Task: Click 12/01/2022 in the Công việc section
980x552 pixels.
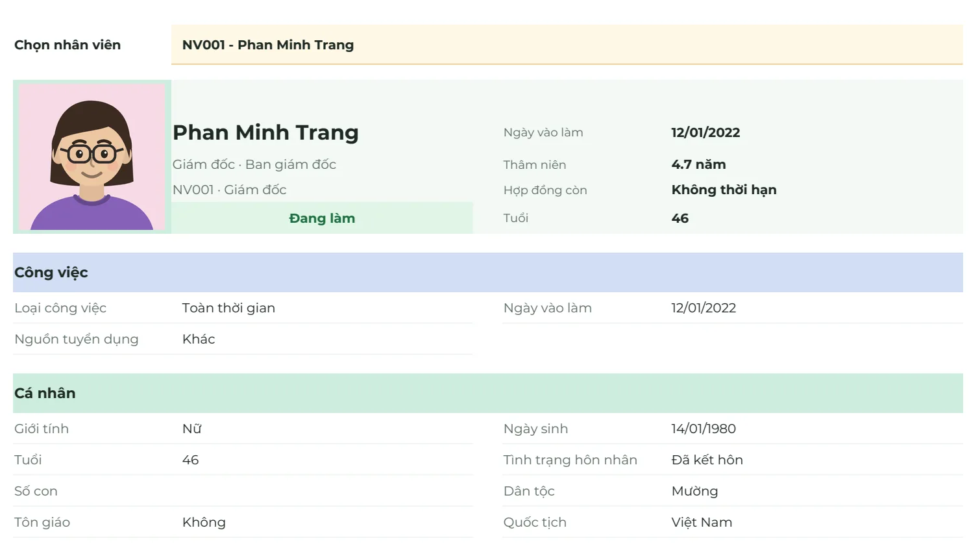Action: 704,308
